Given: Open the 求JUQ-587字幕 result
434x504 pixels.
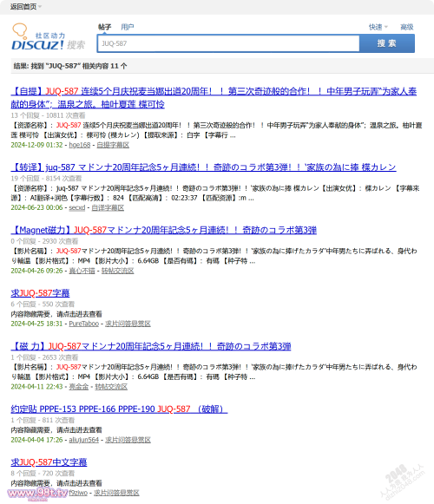Looking at the screenshot, I should click(40, 293).
